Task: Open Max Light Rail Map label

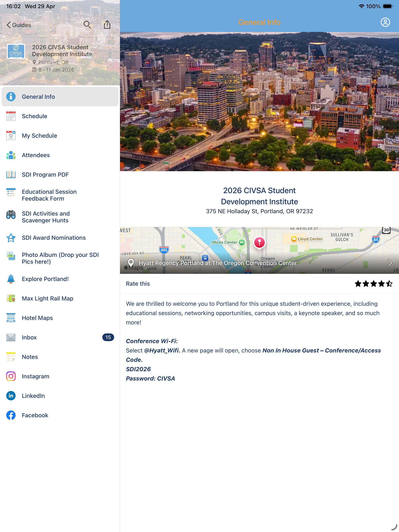Action: (x=47, y=299)
